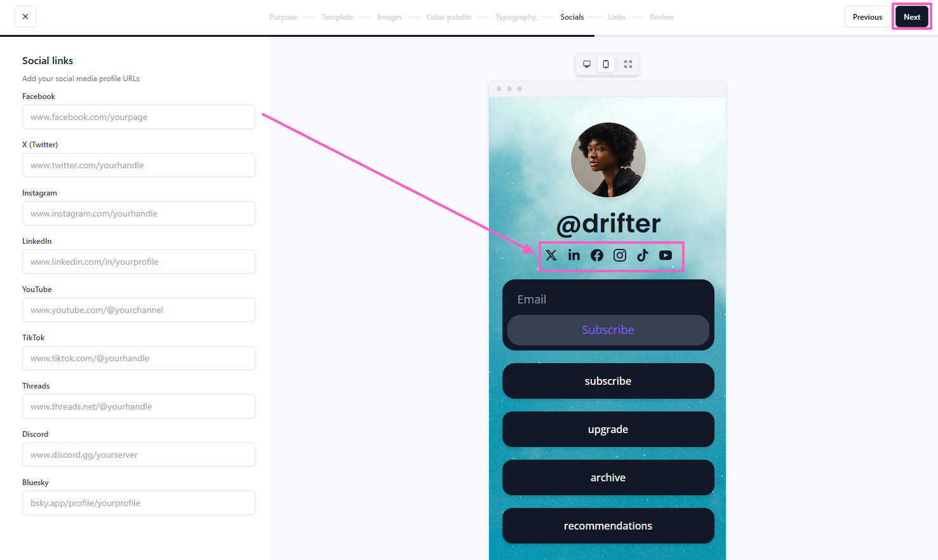This screenshot has width=938, height=560.
Task: Focus the Facebook URL field
Action: [x=138, y=117]
